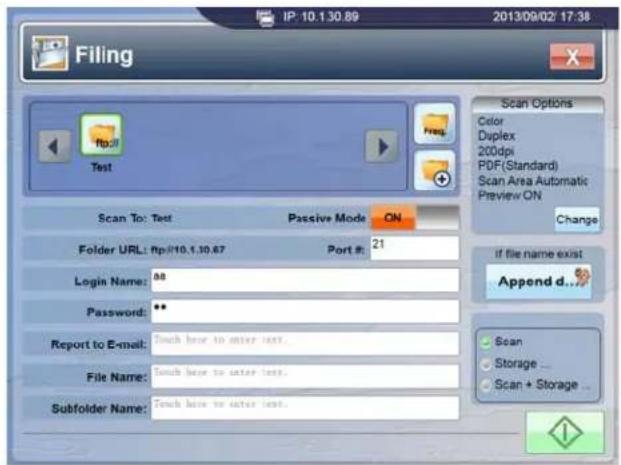This screenshot has height=465, width=621.
Task: Click the 200dpi scan option text
Action: point(496,151)
